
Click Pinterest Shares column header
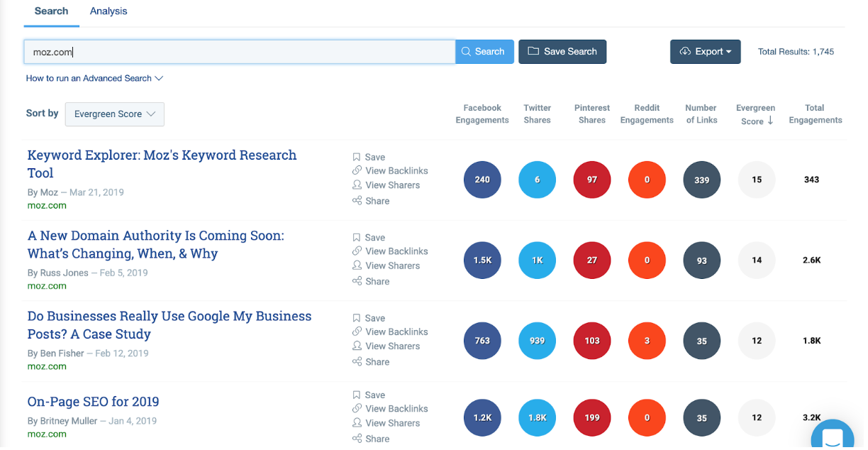point(592,114)
